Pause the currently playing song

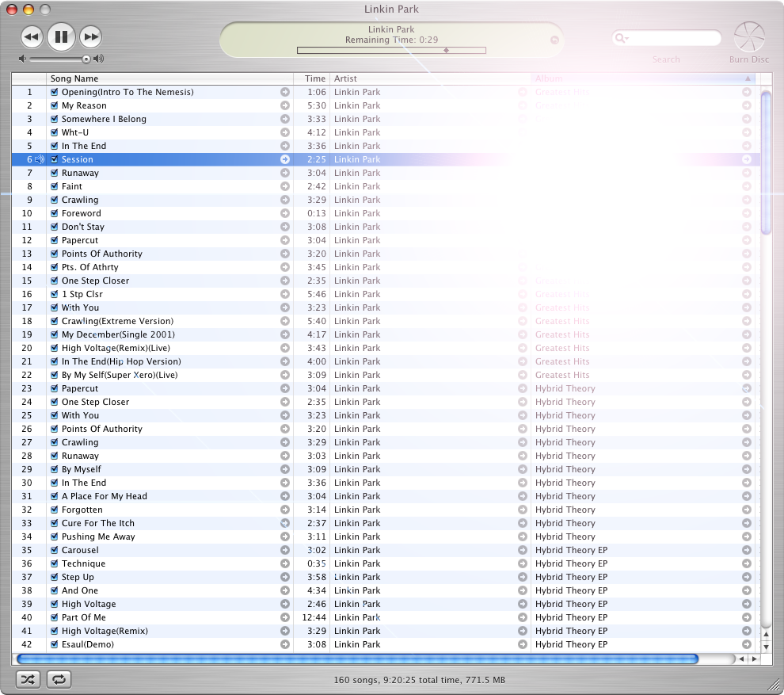point(61,37)
